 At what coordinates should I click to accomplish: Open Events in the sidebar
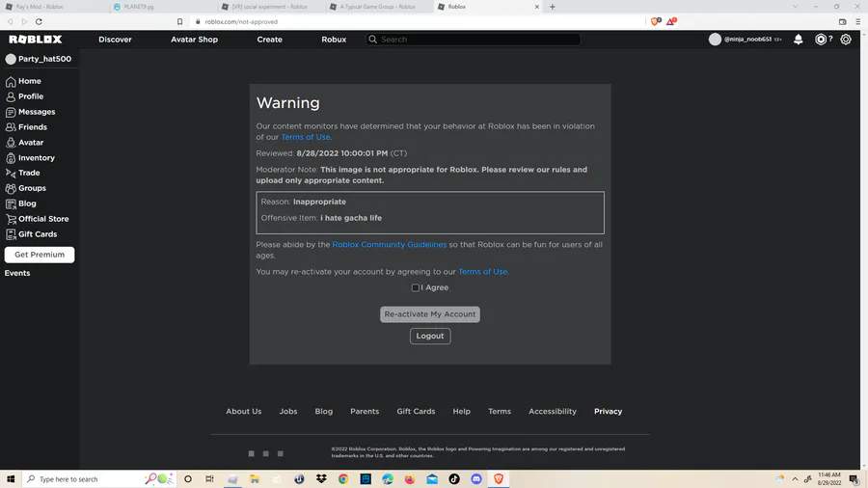[x=17, y=273]
